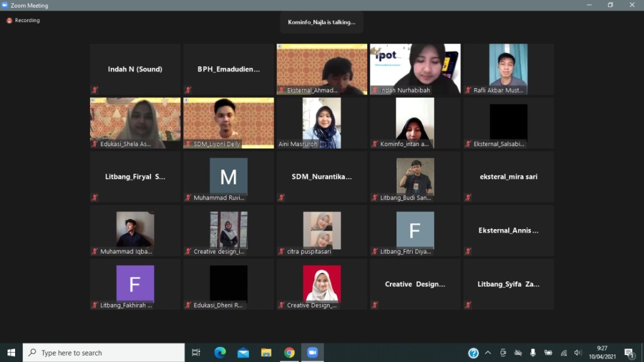Click the microphone icon in system tray
This screenshot has height=362, width=644.
533,353
